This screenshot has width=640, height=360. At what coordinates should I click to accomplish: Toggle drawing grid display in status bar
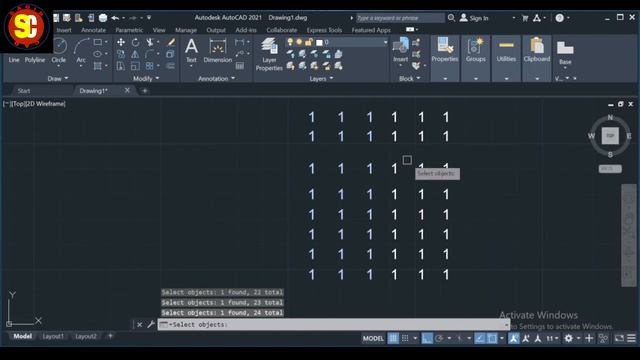(393, 338)
